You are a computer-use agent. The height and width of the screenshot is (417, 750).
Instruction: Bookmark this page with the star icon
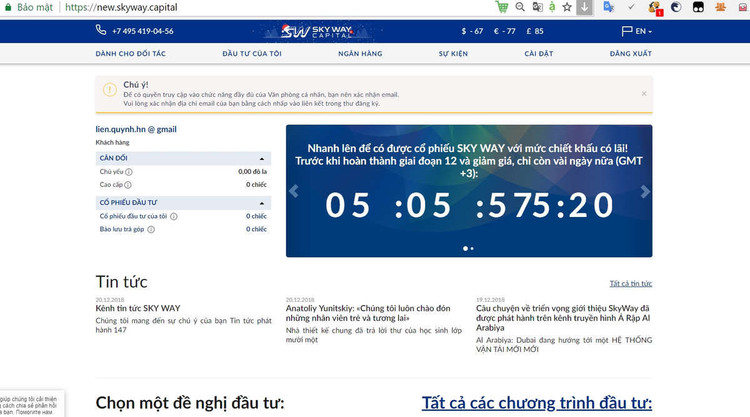567,7
